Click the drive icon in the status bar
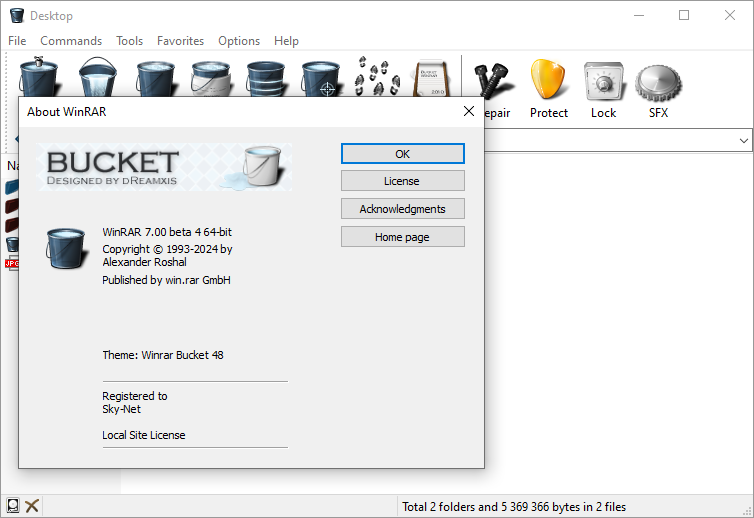 pos(13,505)
